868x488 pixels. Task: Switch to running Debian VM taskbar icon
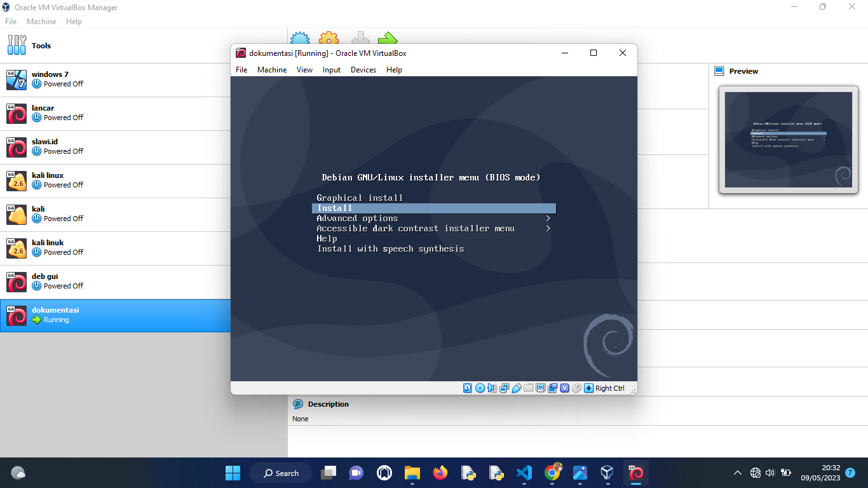[636, 473]
